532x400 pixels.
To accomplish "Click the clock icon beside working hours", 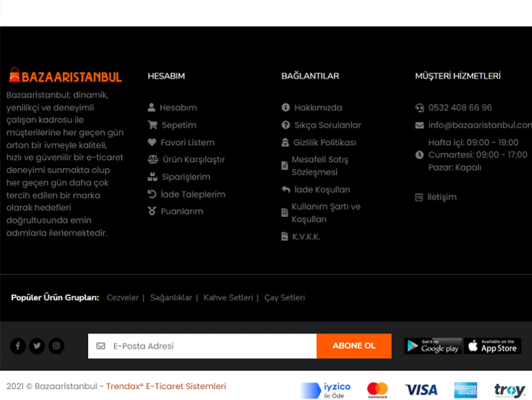I will point(419,155).
